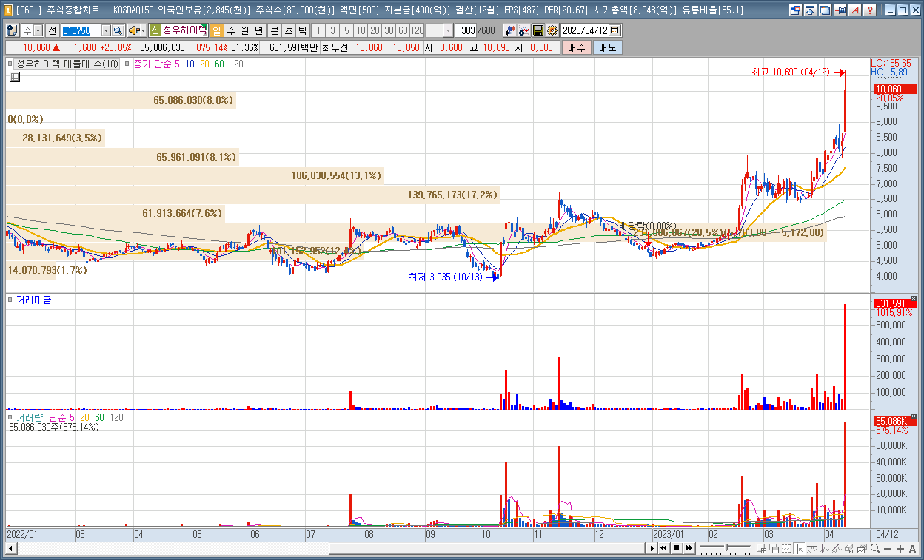Select the 틱 tick period toggle
The image size is (924, 560).
pyautogui.click(x=302, y=30)
